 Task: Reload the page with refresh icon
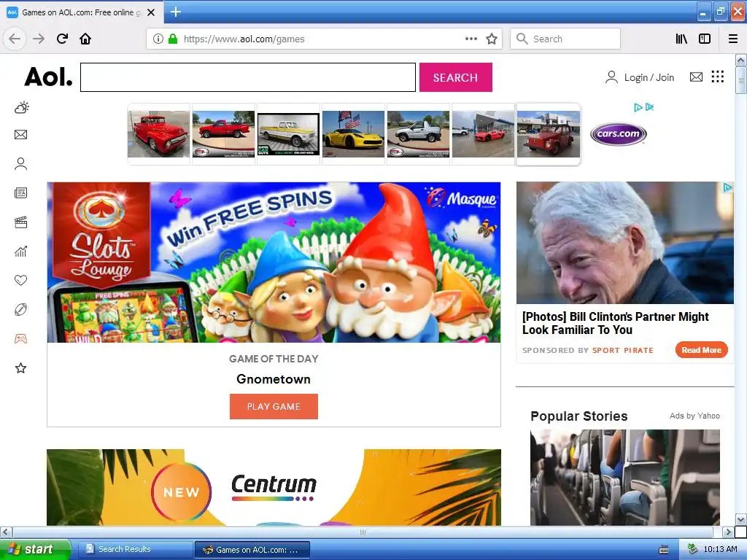tap(62, 39)
